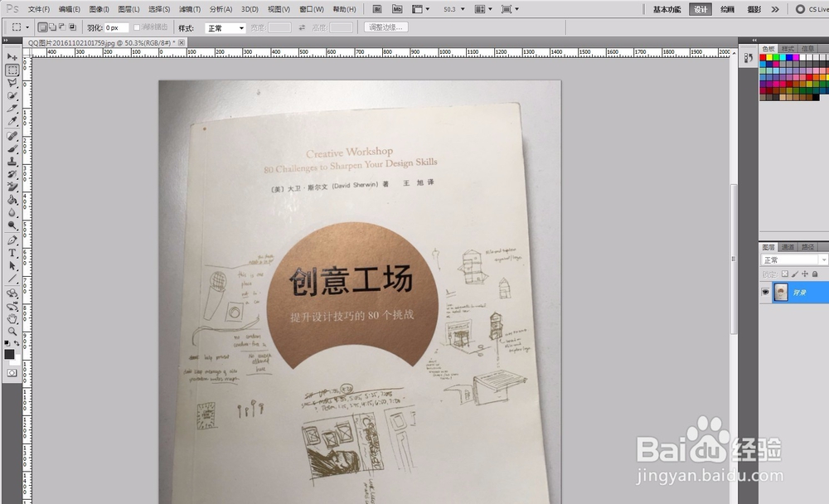Select the Dodge tool
This screenshot has height=504, width=829.
pos(12,225)
